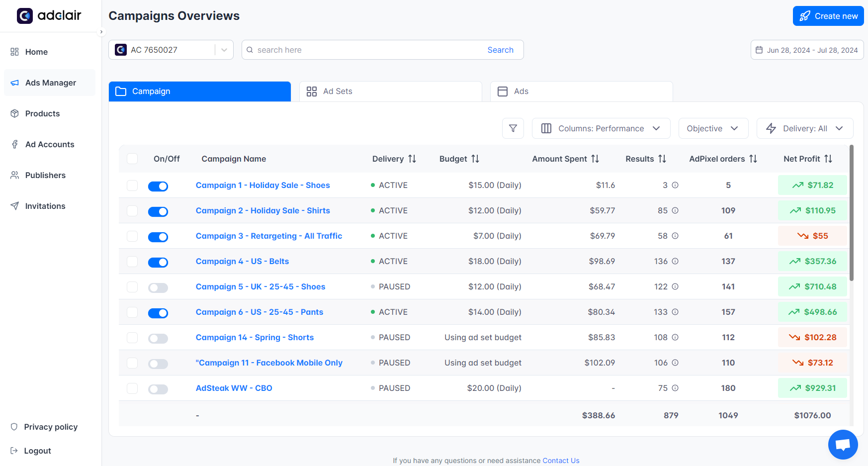This screenshot has height=466, width=868.
Task: Click info icon beside 58 results
Action: [x=675, y=236]
